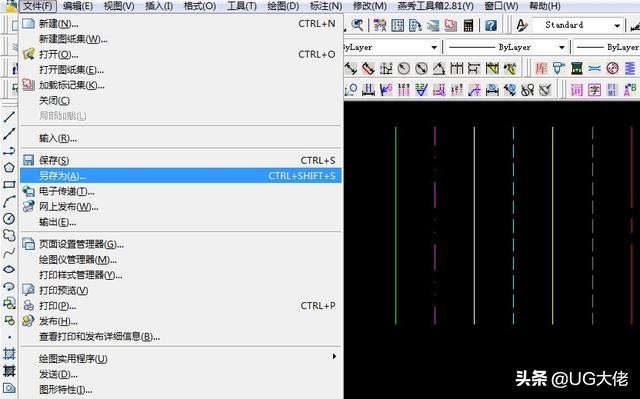Open the 编辑(E) menu
This screenshot has height=399, width=640.
point(78,6)
